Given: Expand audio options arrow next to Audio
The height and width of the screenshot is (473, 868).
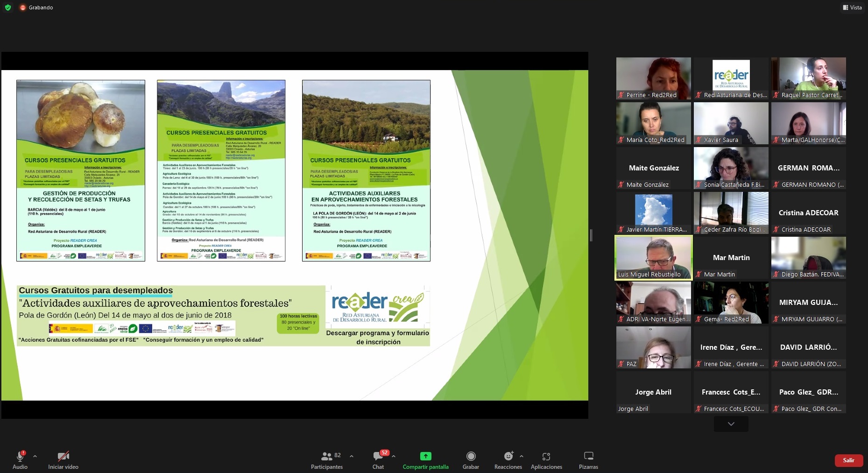Looking at the screenshot, I should (35, 456).
